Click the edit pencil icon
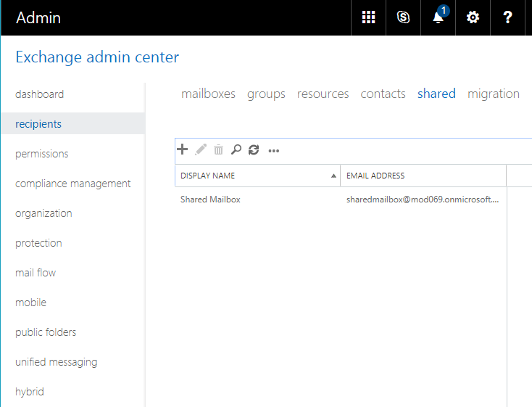Screen dimensions: 532x407 pyautogui.click(x=201, y=149)
